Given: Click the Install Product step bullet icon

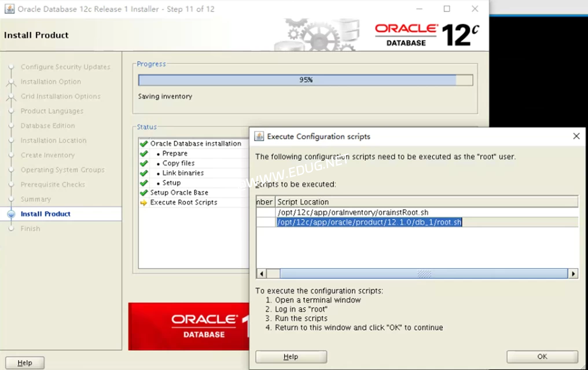Looking at the screenshot, I should point(11,214).
